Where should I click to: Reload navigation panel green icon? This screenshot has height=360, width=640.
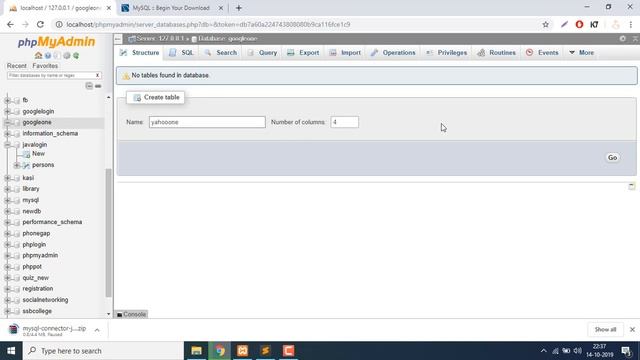click(76, 56)
